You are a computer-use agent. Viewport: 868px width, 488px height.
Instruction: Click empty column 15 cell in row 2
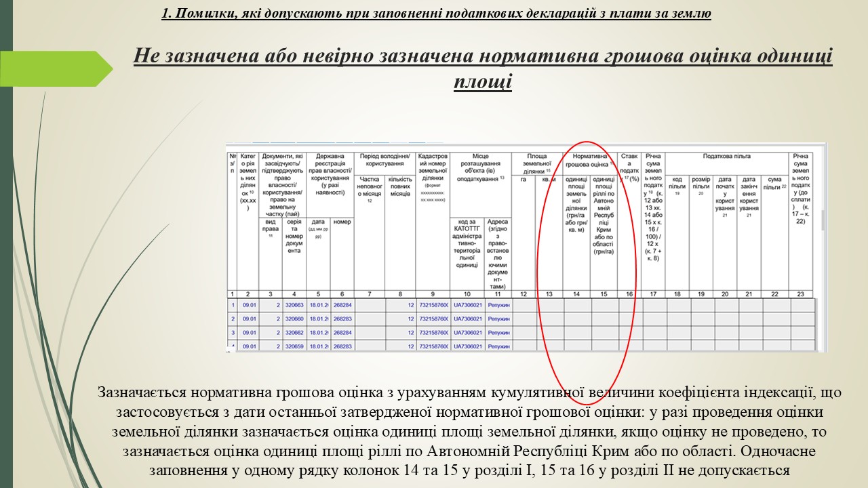(604, 319)
